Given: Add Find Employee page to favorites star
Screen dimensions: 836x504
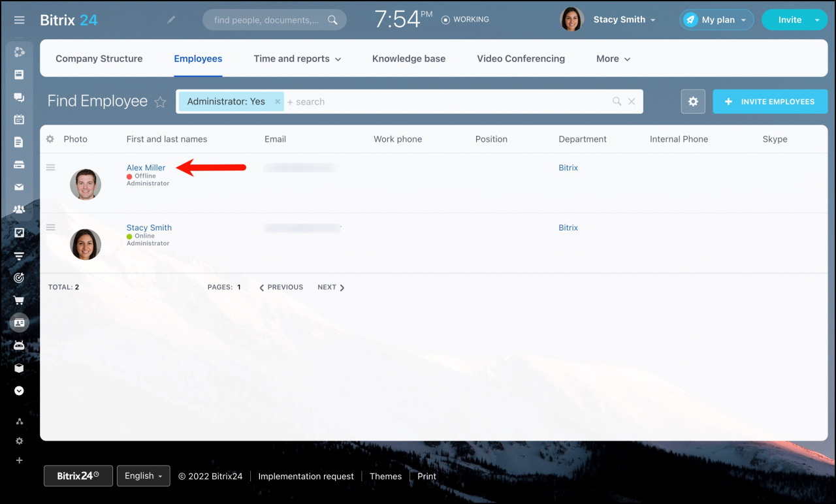Looking at the screenshot, I should tap(160, 102).
